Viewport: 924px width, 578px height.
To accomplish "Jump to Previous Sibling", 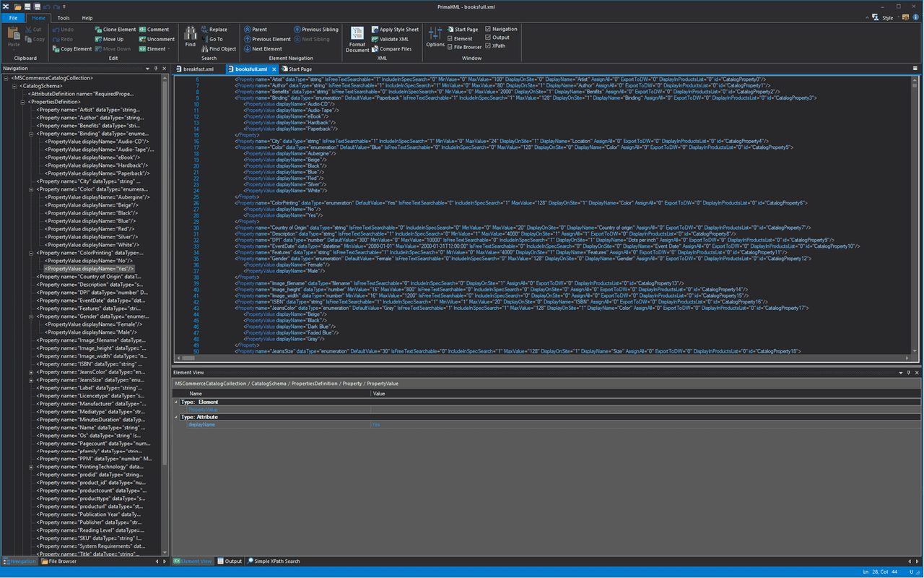I will (x=316, y=30).
